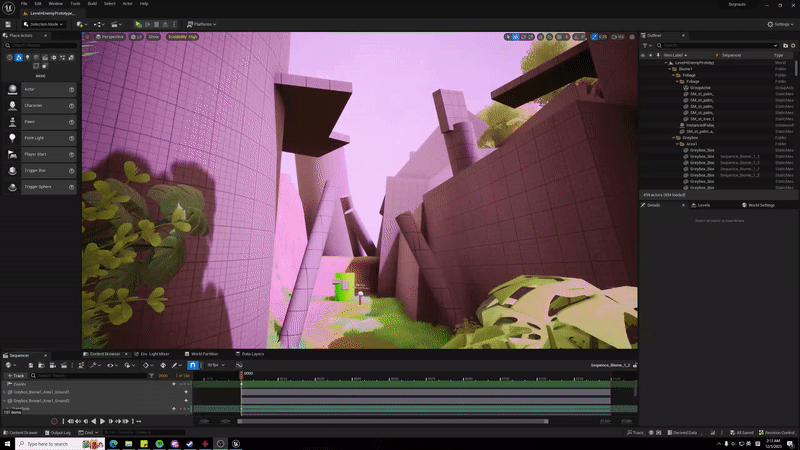Screen dimensions: 800x450
Task: Click the Add Track button in Sequencer
Action: point(16,376)
